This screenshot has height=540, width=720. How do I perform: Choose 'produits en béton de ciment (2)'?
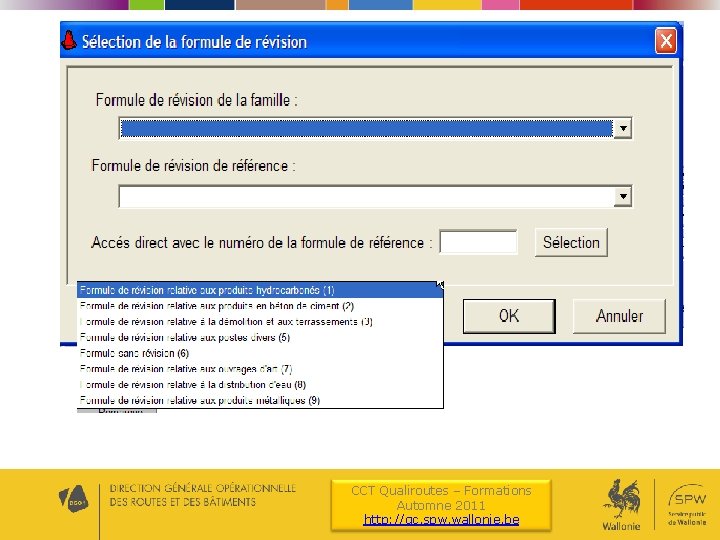(260, 306)
